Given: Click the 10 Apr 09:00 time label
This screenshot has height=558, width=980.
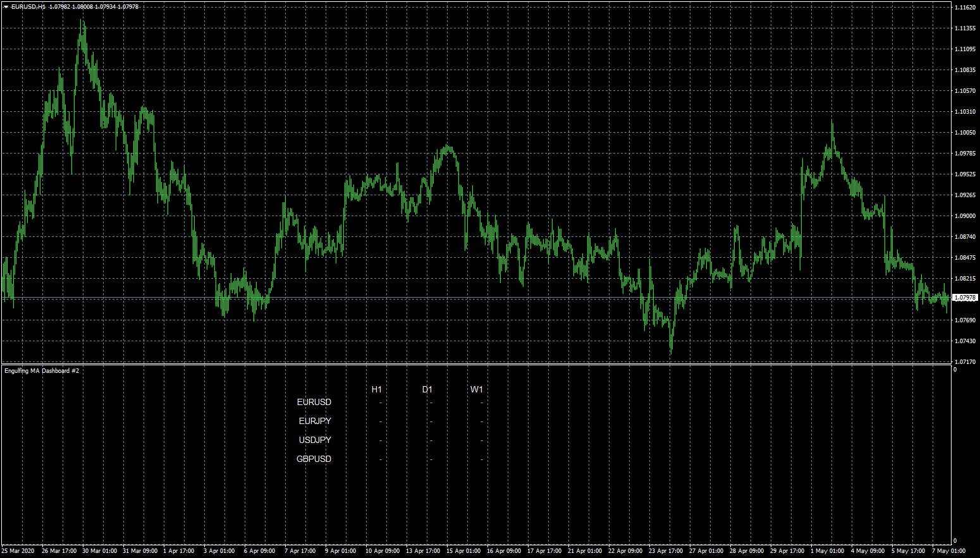Looking at the screenshot, I should tap(383, 551).
